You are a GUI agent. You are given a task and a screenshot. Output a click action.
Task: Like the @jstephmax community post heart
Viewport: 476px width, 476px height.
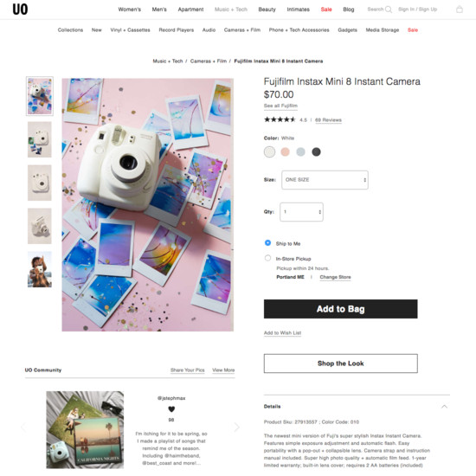coord(171,409)
